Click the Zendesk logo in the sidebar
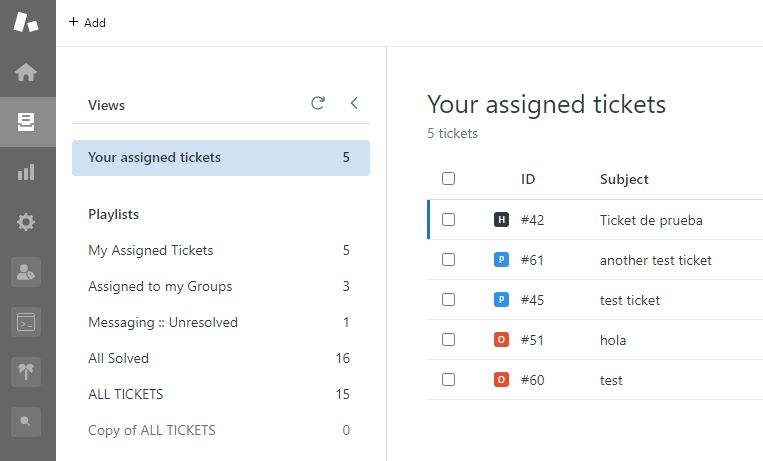763x461 pixels. (x=27, y=22)
